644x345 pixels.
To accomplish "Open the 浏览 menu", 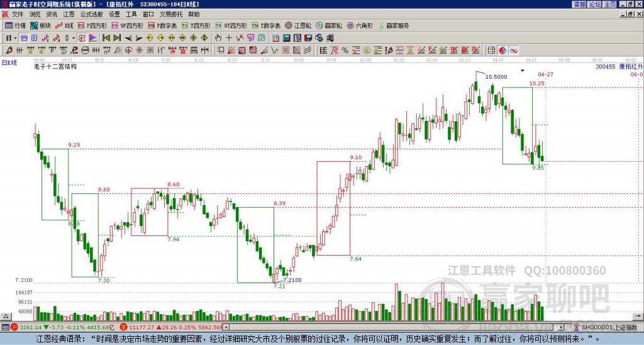I will coord(35,14).
